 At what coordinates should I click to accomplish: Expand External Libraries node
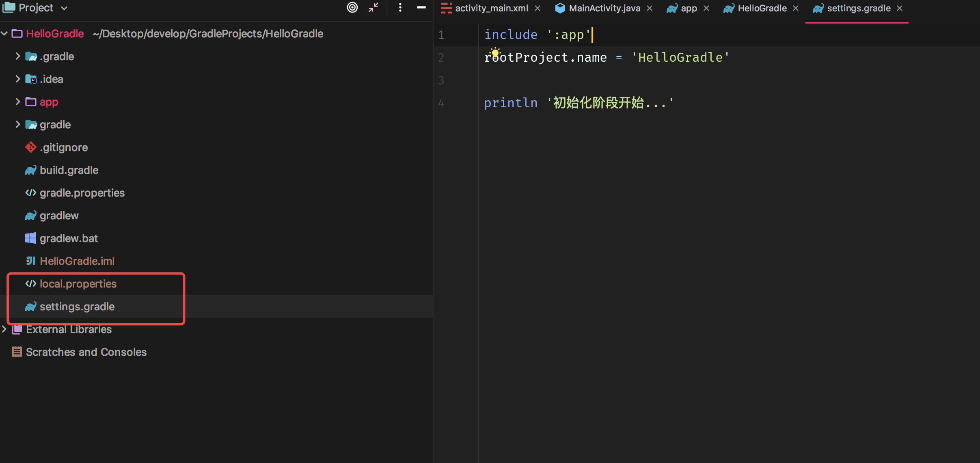[x=4, y=329]
